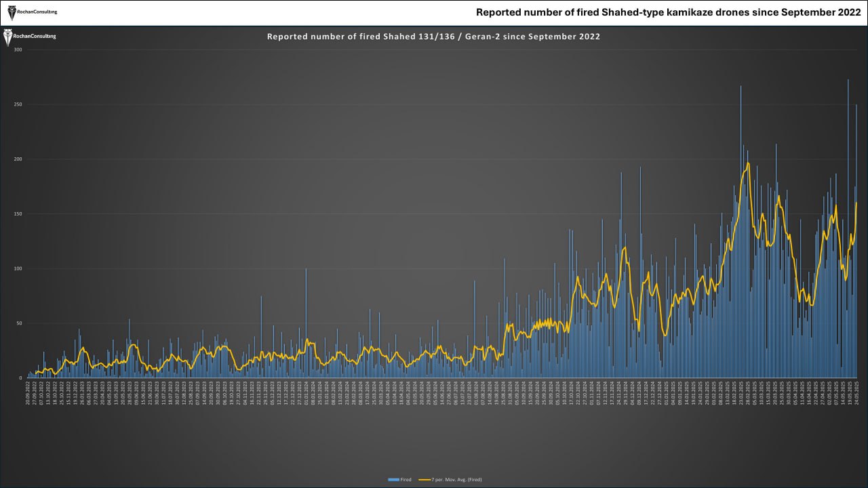Screen dimensions: 868x488
Task: Click the RochanConsulting logo in white header
Action: tap(32, 12)
